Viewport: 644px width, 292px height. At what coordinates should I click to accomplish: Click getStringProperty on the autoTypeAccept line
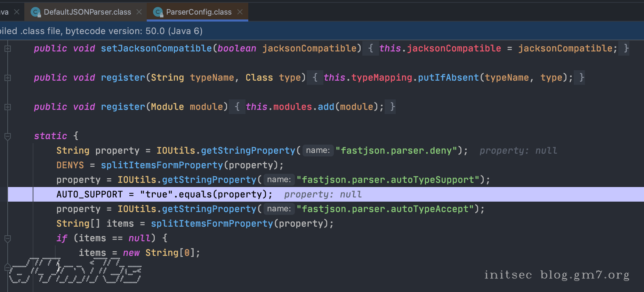click(209, 209)
